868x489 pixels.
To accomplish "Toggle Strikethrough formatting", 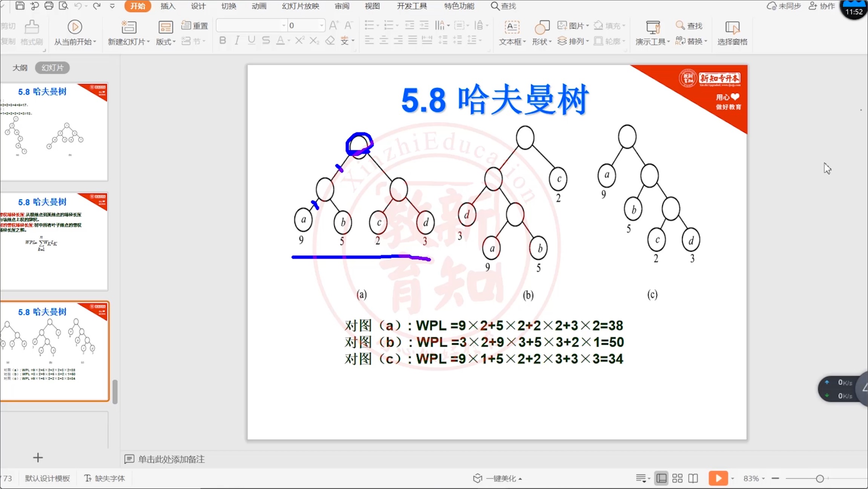I will coord(266,40).
